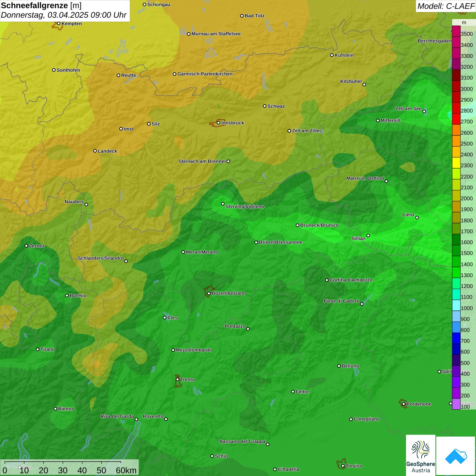Click the Cittadella label
The width and height of the screenshot is (476, 476).
click(x=289, y=469)
